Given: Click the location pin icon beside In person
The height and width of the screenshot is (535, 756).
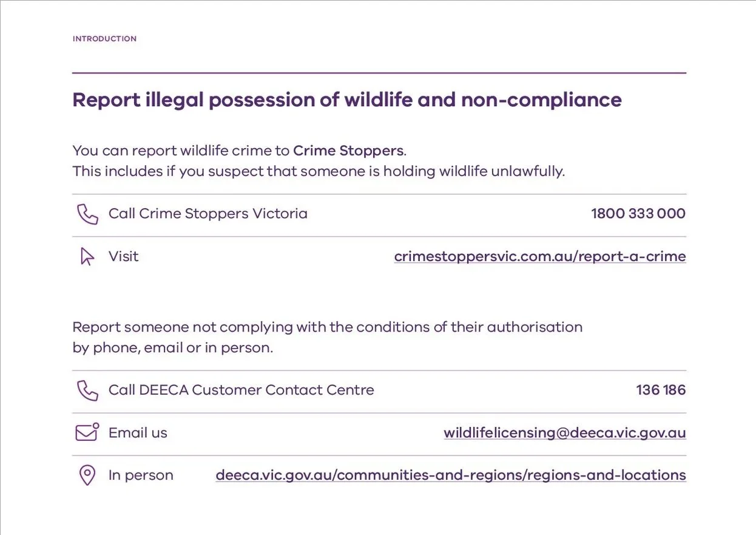Looking at the screenshot, I should point(87,475).
